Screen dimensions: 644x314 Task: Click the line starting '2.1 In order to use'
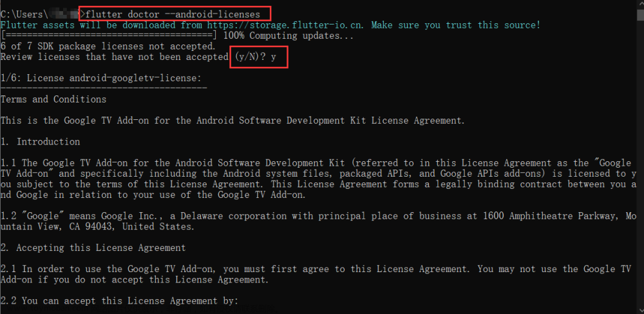point(316,270)
